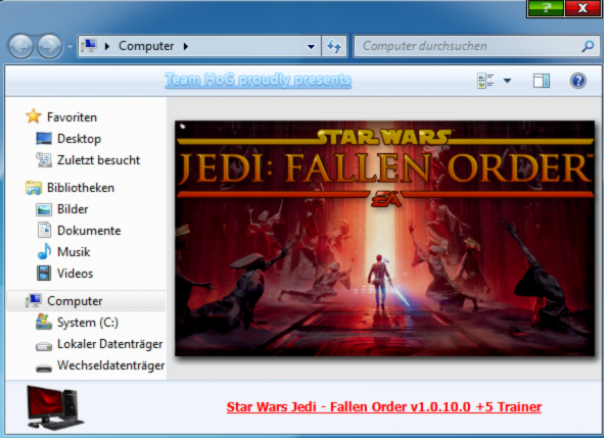Click the red computer icon in details pane

54,408
